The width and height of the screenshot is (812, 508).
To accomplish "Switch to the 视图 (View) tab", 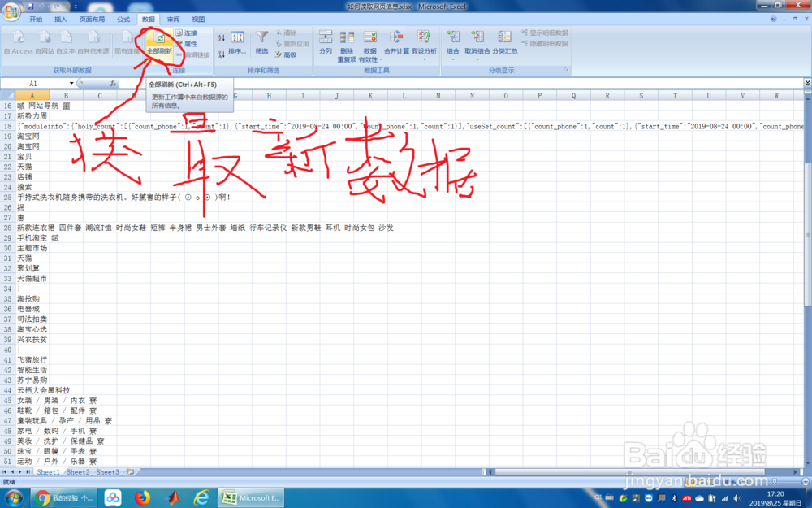I will coord(198,20).
